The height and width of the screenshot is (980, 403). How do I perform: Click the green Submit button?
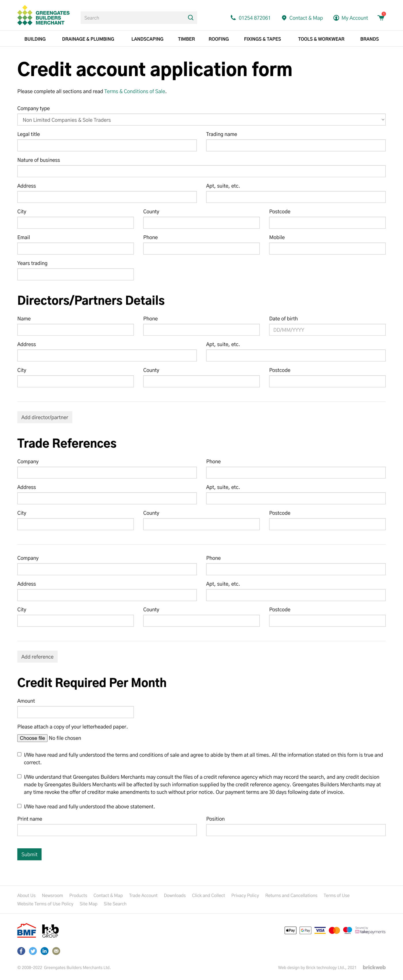tap(29, 854)
